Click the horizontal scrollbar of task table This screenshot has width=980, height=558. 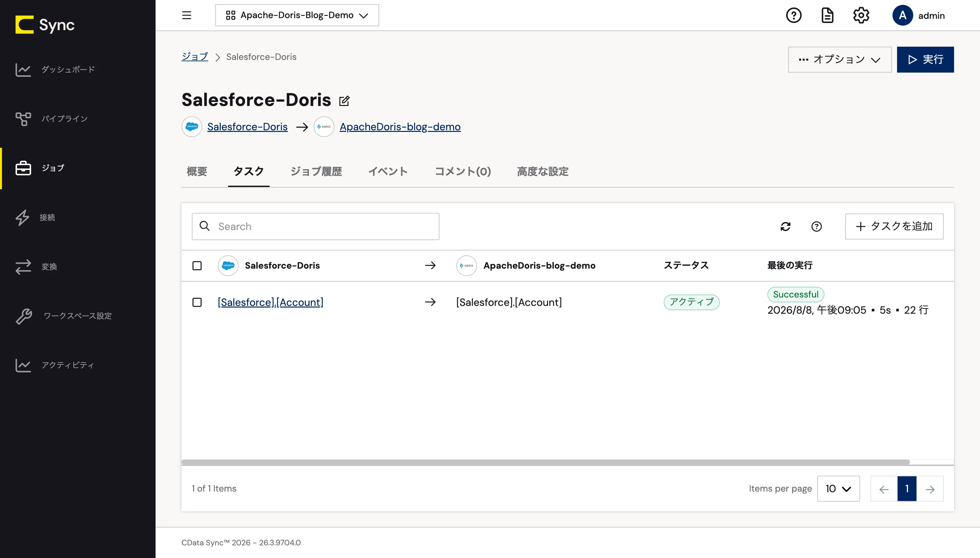[545, 462]
